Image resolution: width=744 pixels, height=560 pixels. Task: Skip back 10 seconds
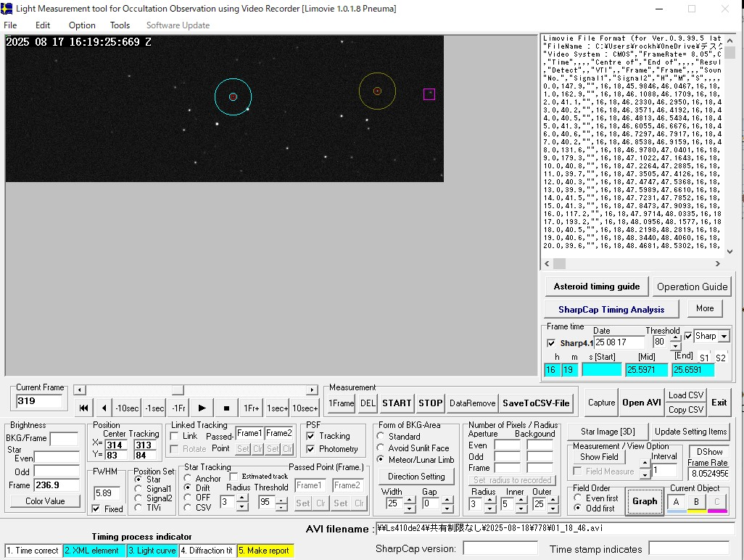tap(128, 408)
